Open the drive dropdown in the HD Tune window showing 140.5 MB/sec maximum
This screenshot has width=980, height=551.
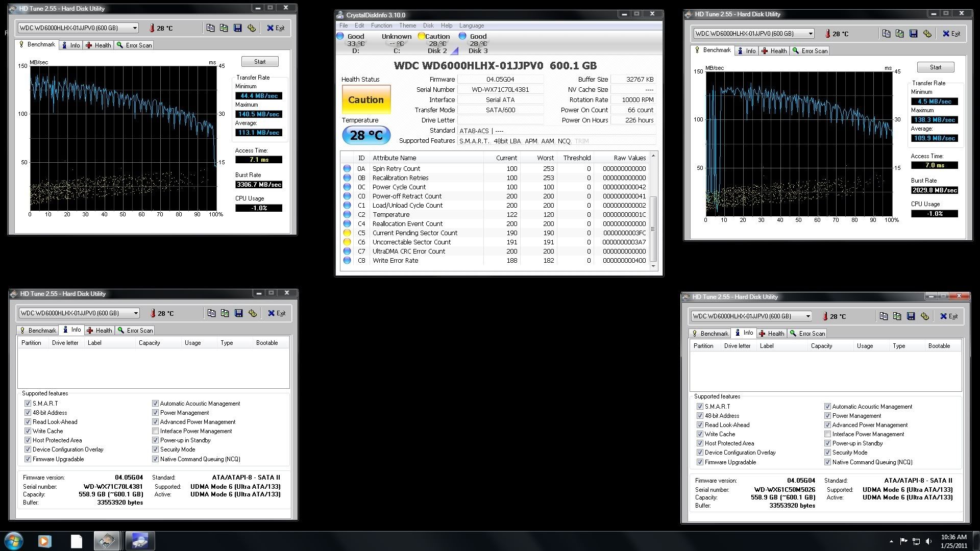coord(135,28)
